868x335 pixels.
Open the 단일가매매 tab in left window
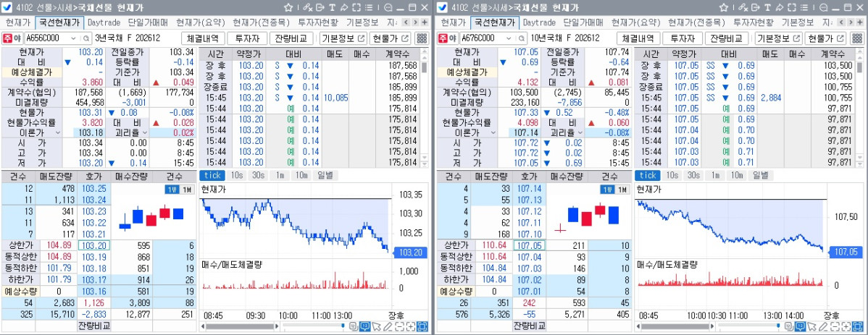point(148,22)
